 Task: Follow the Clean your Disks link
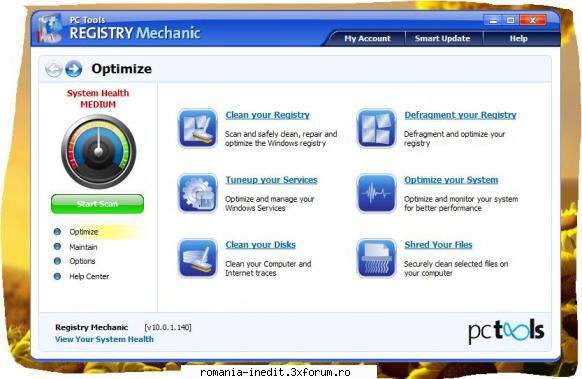261,245
